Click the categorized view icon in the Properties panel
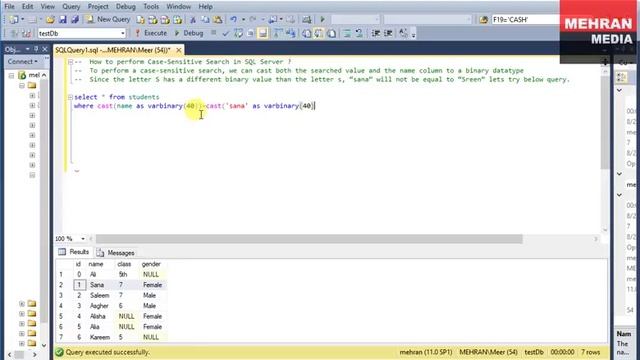The height and width of the screenshot is (360, 640). click(622, 77)
